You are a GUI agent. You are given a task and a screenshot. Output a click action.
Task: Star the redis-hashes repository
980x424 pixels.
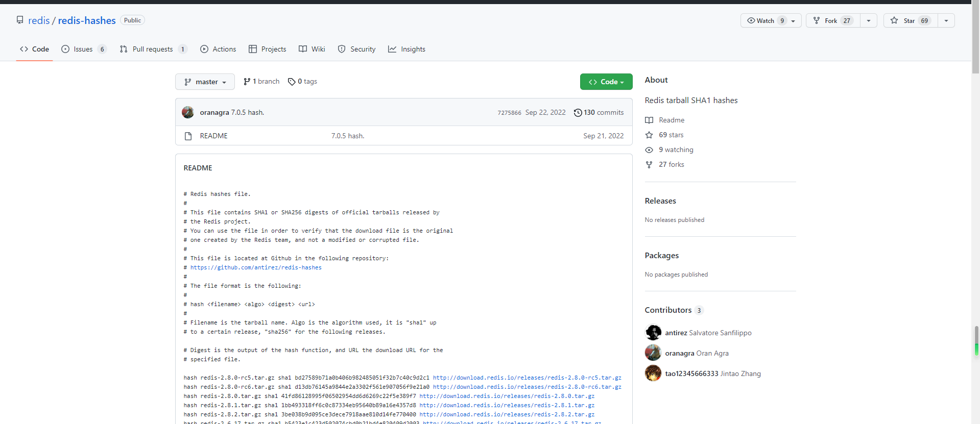(910, 20)
